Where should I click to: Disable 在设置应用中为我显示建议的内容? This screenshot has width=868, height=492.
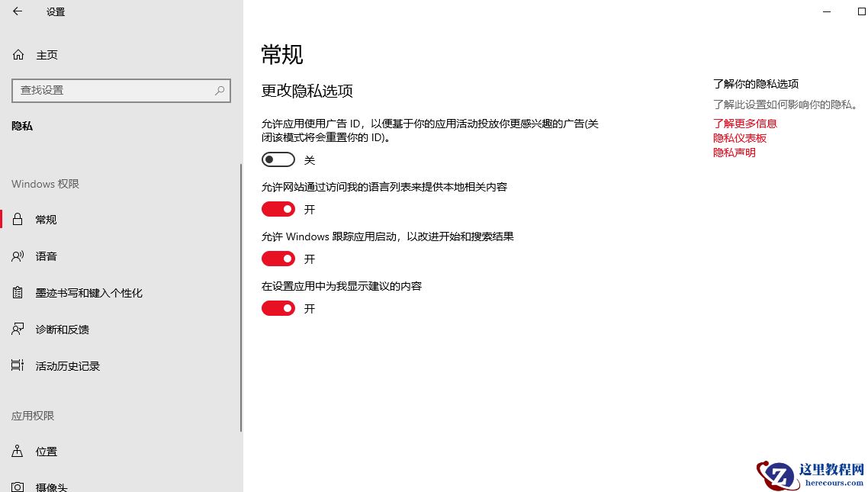click(x=278, y=307)
